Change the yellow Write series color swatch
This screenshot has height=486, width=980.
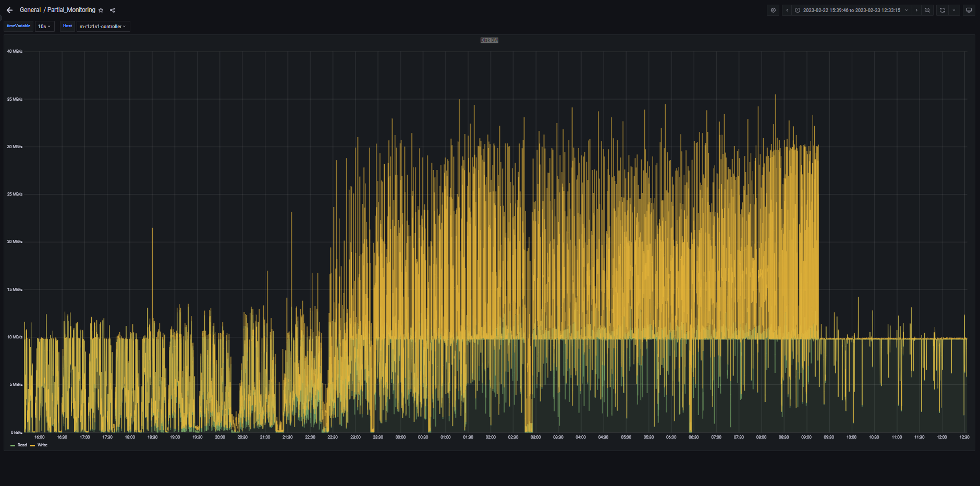click(x=32, y=445)
